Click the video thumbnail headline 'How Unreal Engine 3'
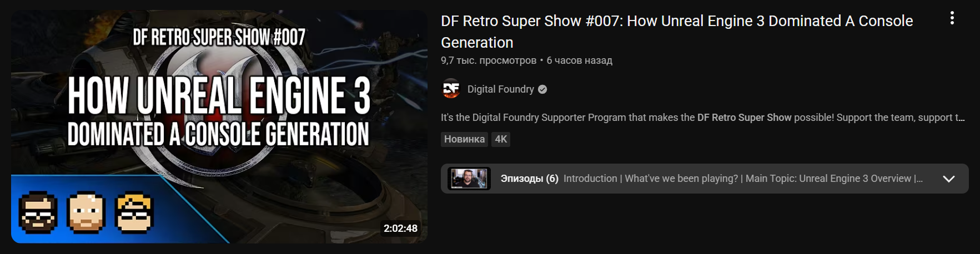 [x=219, y=96]
